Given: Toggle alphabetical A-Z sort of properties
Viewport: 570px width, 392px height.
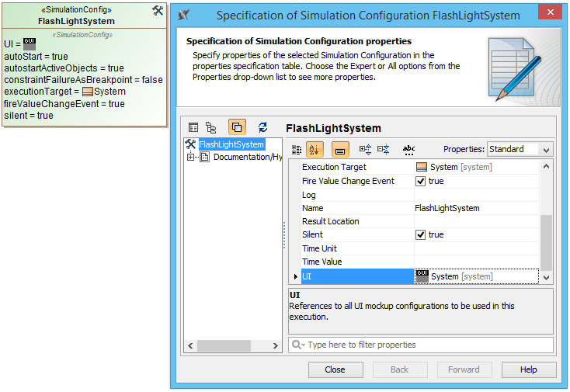Looking at the screenshot, I should tap(315, 149).
